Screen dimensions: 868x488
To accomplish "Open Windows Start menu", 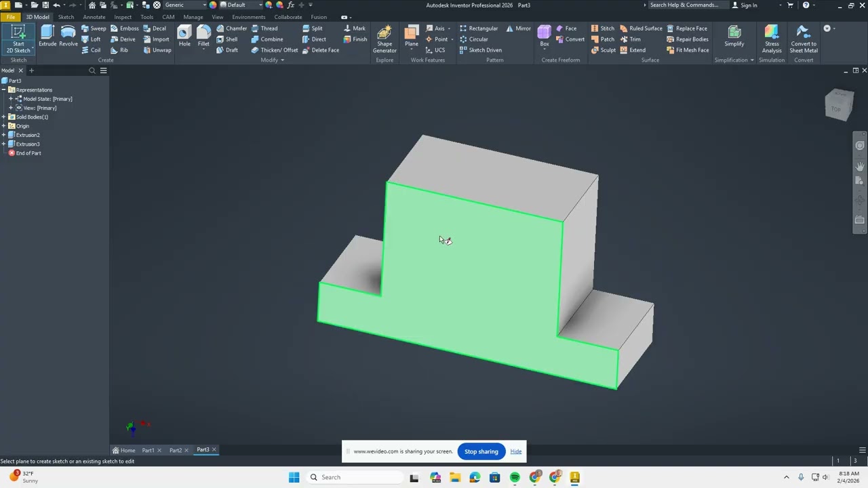I will coord(294,477).
